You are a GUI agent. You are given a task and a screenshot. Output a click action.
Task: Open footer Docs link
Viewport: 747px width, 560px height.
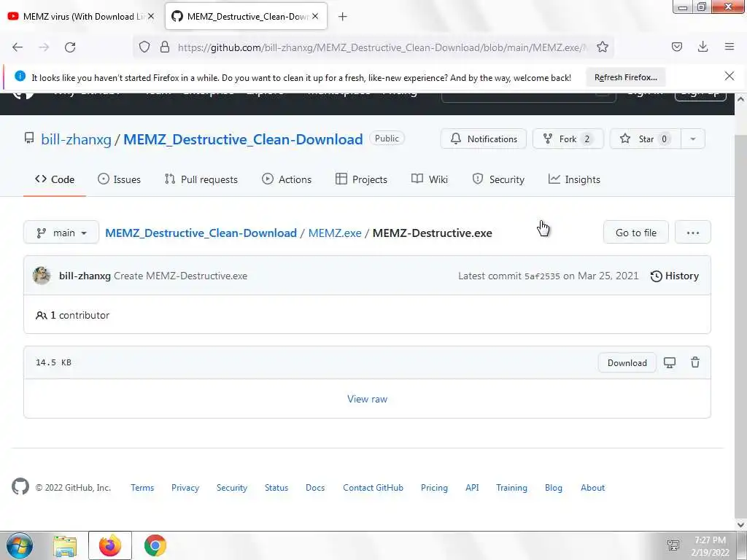pos(315,488)
